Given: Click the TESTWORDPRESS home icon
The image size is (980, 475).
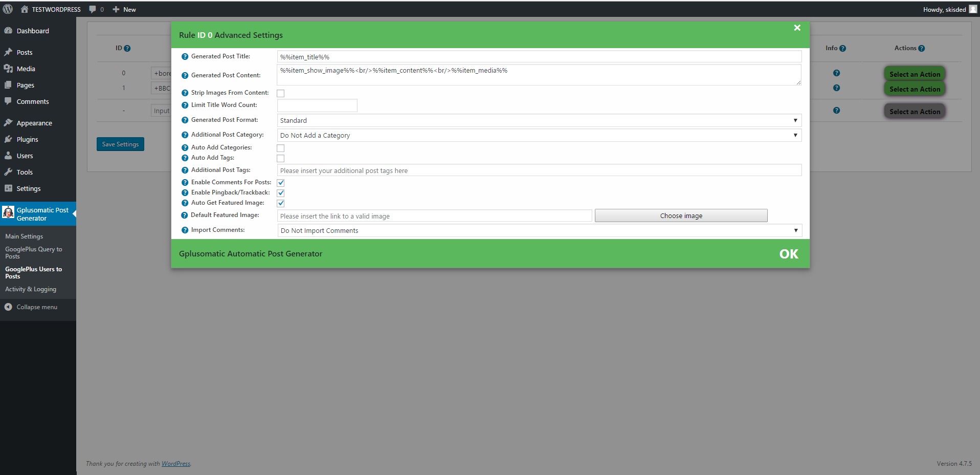Looking at the screenshot, I should point(24,9).
